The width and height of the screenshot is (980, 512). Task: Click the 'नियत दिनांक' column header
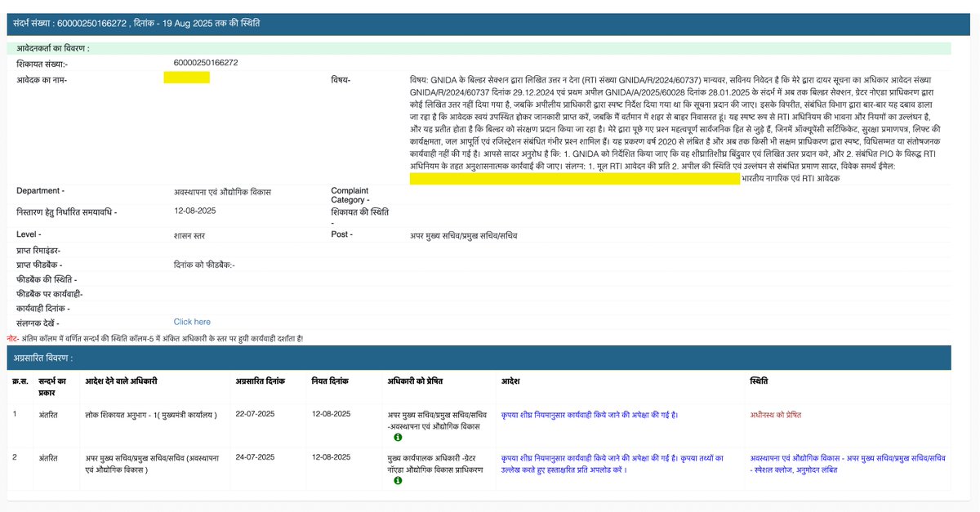(x=330, y=381)
